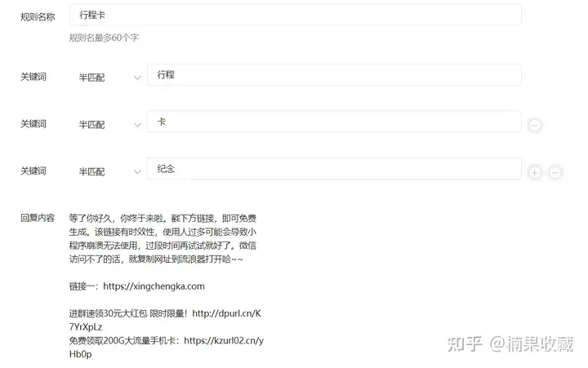Open match-type dropdown for keyword 行程

[109, 78]
